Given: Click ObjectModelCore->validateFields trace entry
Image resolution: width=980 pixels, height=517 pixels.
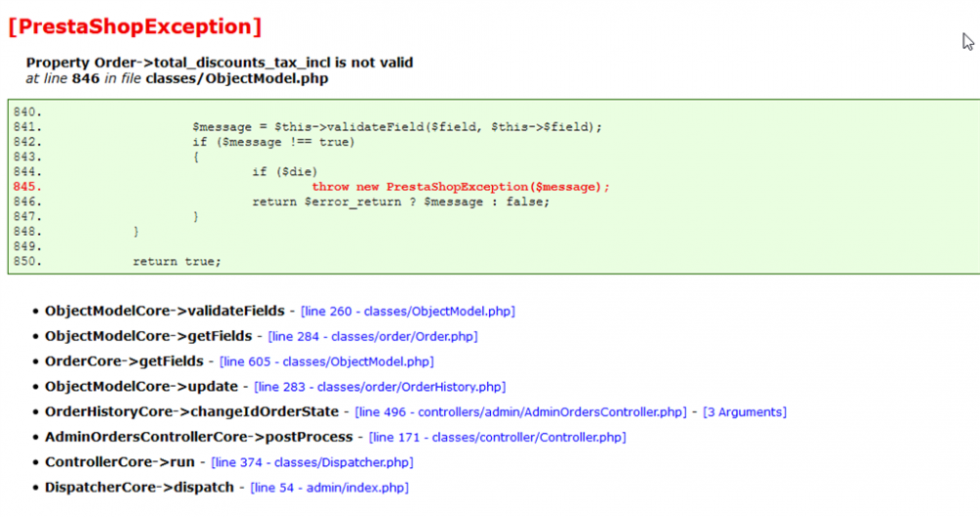Looking at the screenshot, I should coord(165,311).
